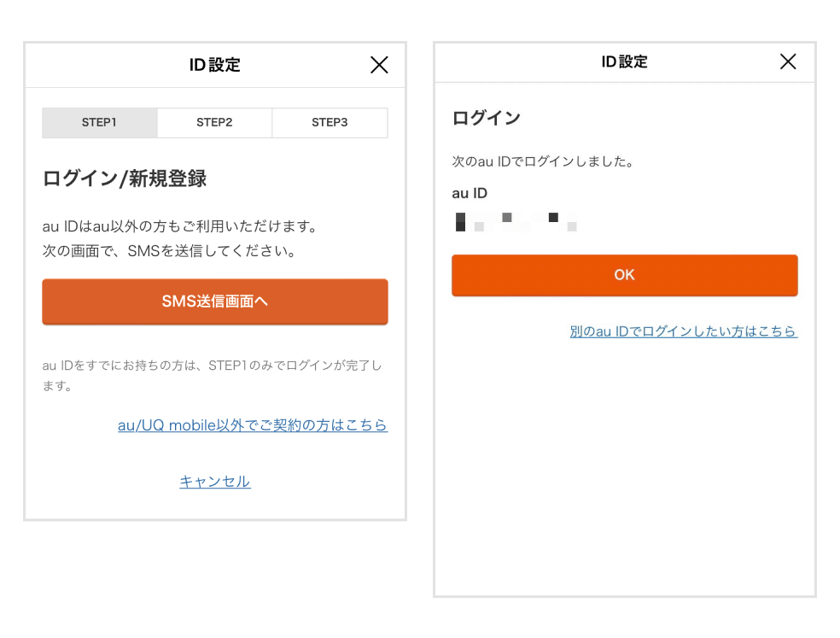Image resolution: width=840 pixels, height=638 pixels.
Task: Click the ログイン heading in right dialog
Action: (x=487, y=118)
